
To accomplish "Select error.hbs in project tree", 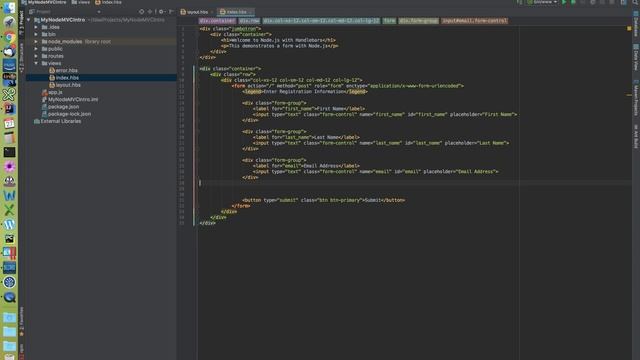I will [63, 71].
